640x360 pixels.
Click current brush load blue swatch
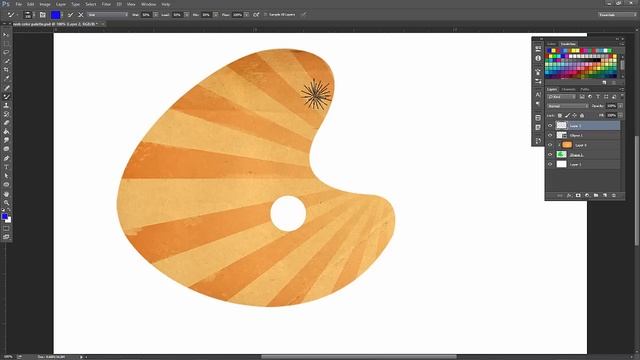tap(55, 15)
